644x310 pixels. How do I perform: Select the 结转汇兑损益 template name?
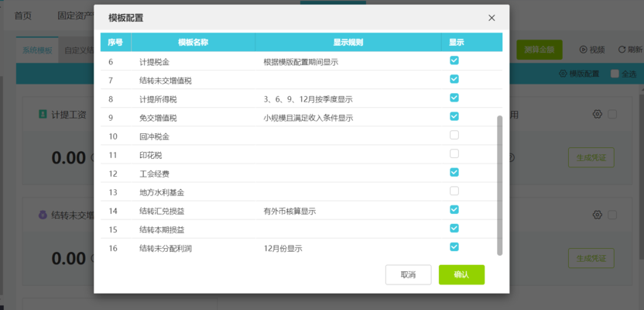coord(162,212)
